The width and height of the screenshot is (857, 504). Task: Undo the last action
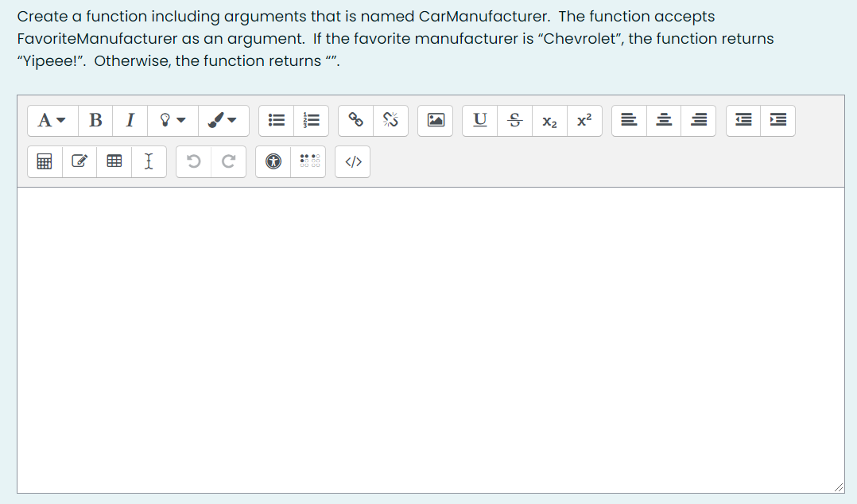point(193,162)
